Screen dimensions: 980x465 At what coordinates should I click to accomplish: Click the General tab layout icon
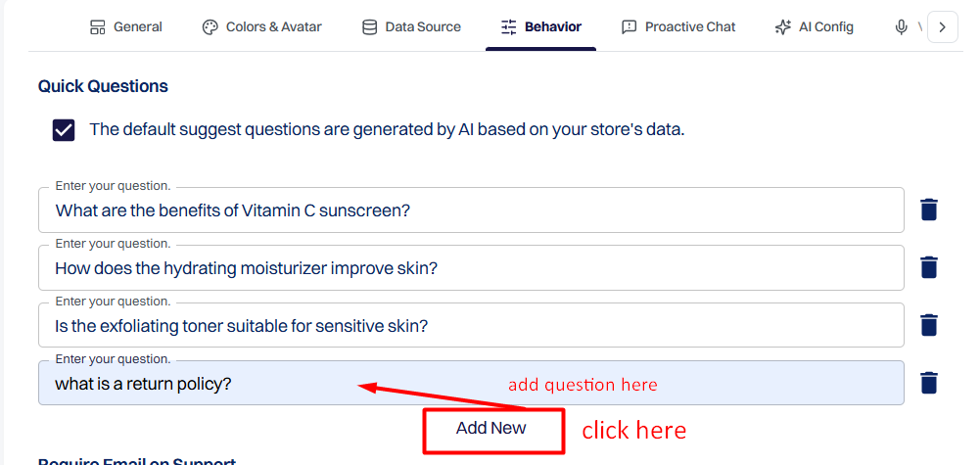tap(98, 26)
